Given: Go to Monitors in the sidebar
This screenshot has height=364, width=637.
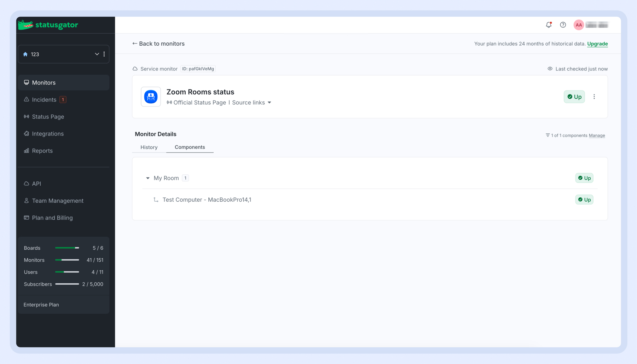Looking at the screenshot, I should coord(64,82).
